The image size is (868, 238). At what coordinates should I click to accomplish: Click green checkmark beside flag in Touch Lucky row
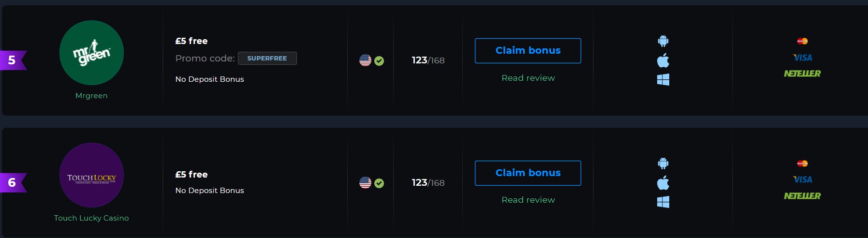[379, 183]
